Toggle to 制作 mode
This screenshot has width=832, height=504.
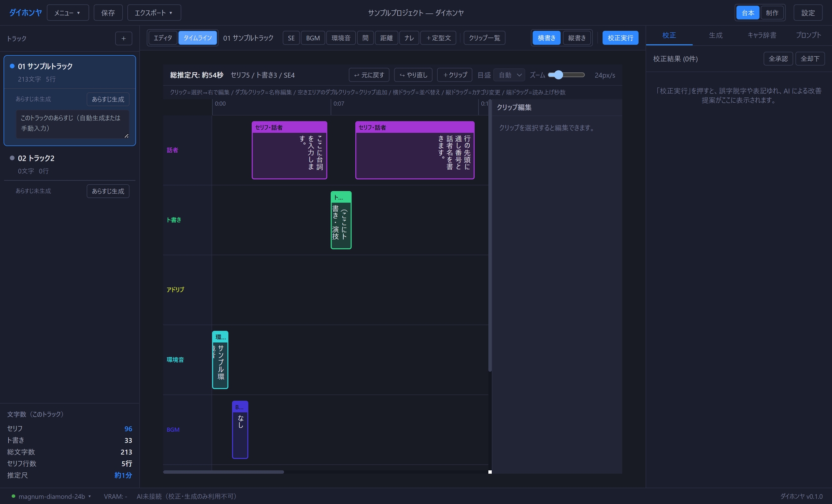coord(772,13)
